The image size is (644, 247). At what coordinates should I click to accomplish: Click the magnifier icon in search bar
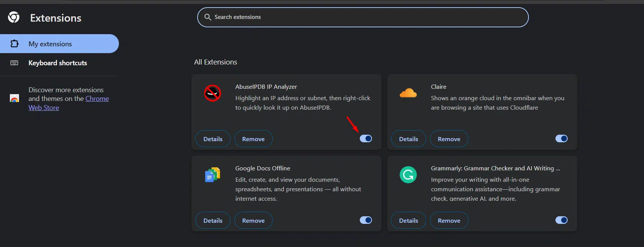(208, 17)
